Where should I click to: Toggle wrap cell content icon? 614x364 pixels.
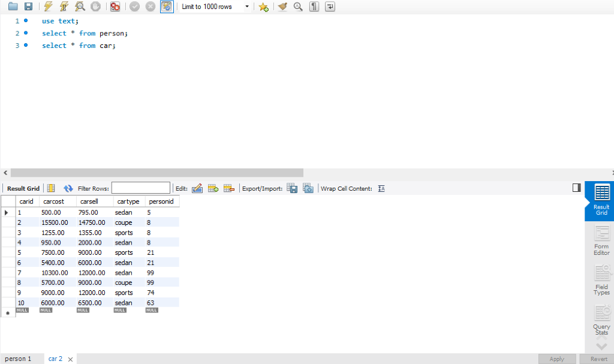[381, 188]
